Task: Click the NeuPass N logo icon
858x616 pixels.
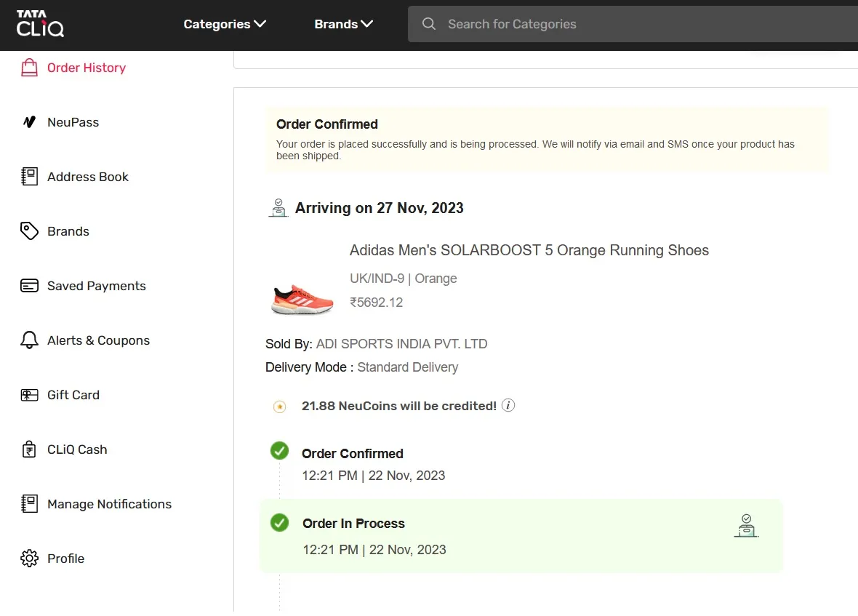Action: 30,122
